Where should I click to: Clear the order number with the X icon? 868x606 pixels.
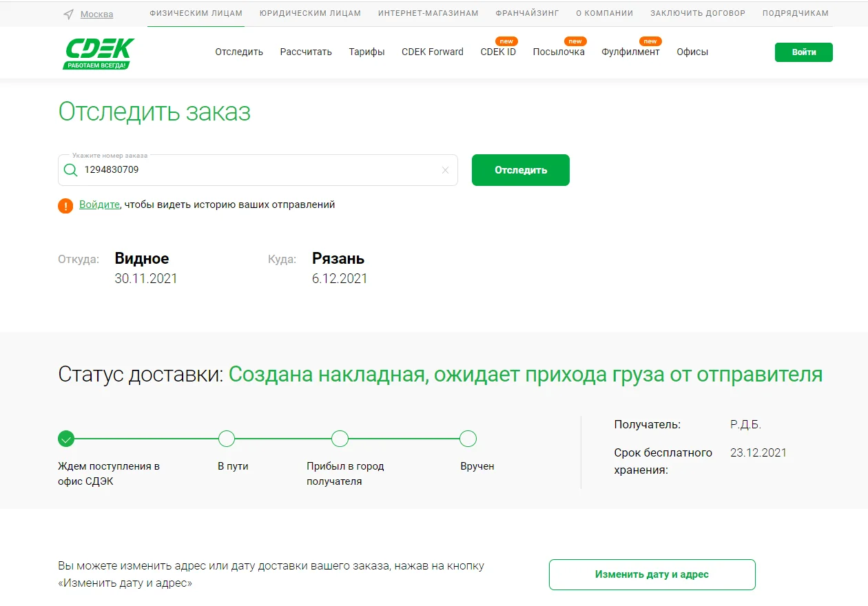(x=445, y=170)
